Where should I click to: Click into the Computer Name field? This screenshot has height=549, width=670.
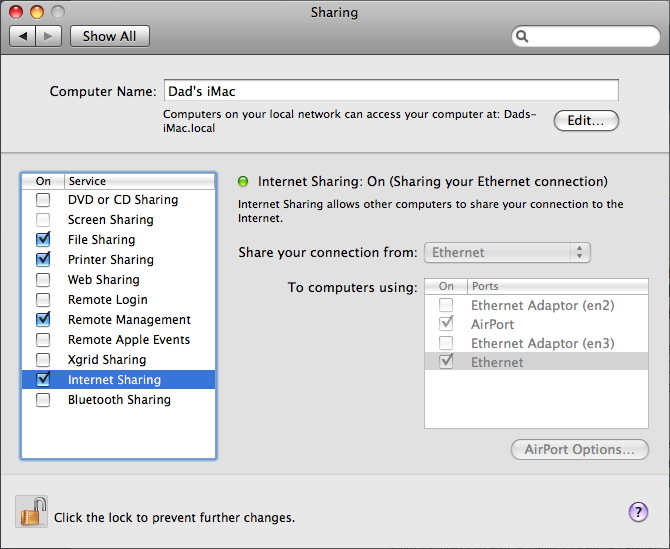pos(391,91)
